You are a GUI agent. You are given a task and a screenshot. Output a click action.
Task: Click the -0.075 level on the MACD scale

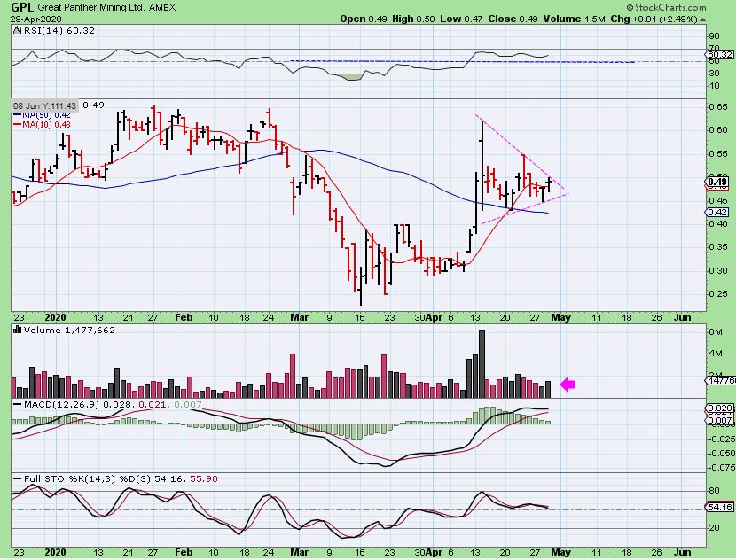(722, 467)
